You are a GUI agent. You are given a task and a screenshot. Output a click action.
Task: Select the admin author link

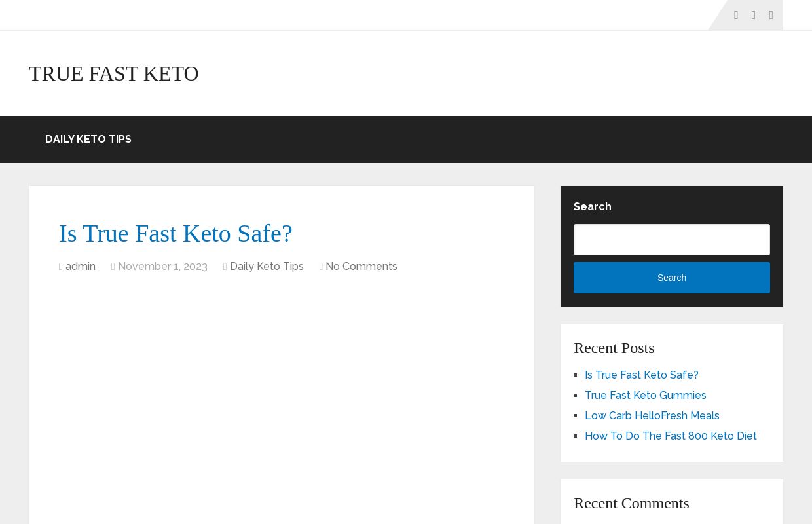(x=81, y=267)
